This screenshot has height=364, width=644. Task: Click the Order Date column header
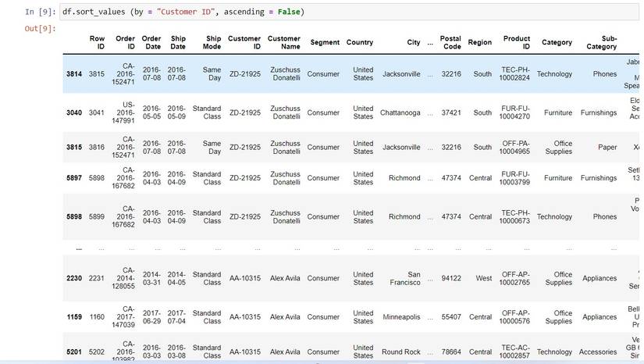(151, 42)
